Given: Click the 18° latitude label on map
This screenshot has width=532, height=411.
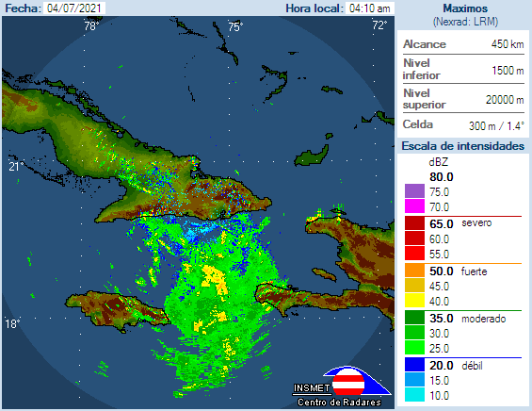Looking at the screenshot, I should tap(12, 323).
